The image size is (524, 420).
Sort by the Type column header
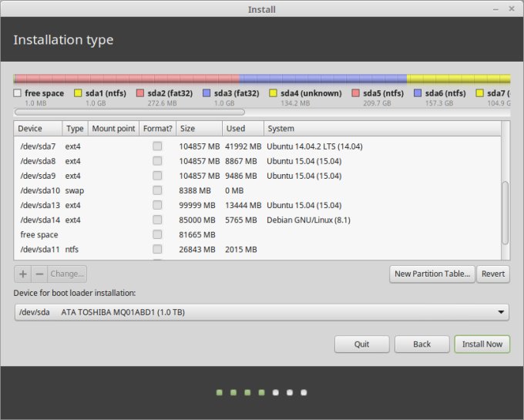pos(75,129)
